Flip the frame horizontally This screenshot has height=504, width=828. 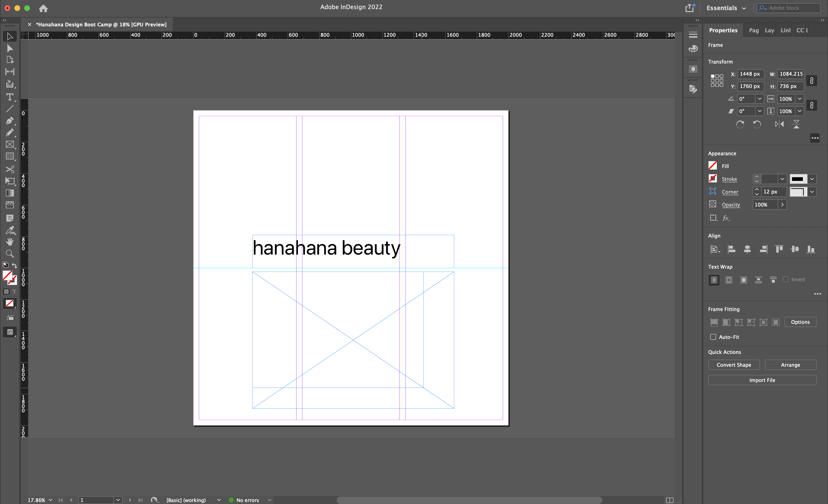click(x=779, y=124)
